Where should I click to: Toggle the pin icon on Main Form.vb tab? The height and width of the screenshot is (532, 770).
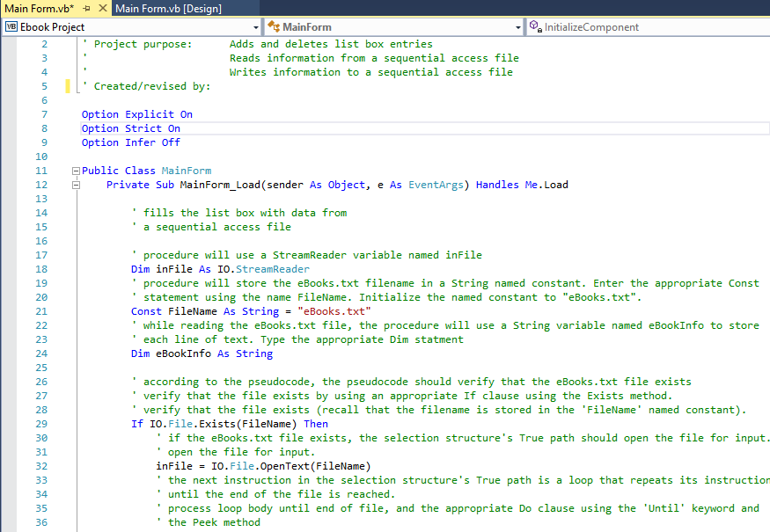(84, 8)
